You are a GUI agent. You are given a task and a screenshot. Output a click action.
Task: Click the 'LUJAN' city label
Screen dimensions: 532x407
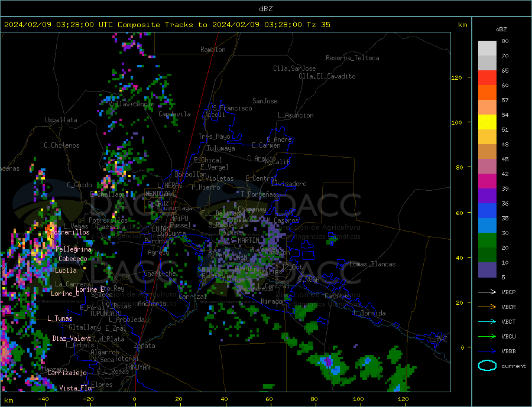[x=161, y=230]
